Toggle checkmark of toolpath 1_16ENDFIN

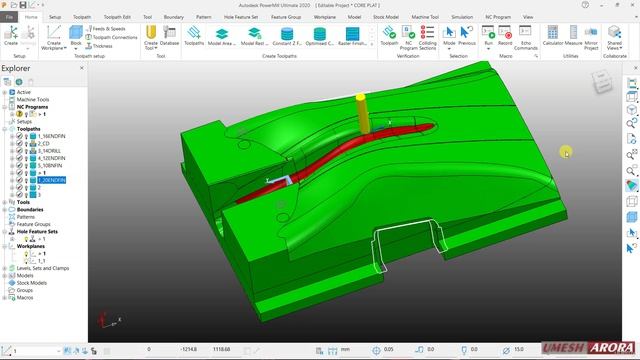click(x=19, y=136)
